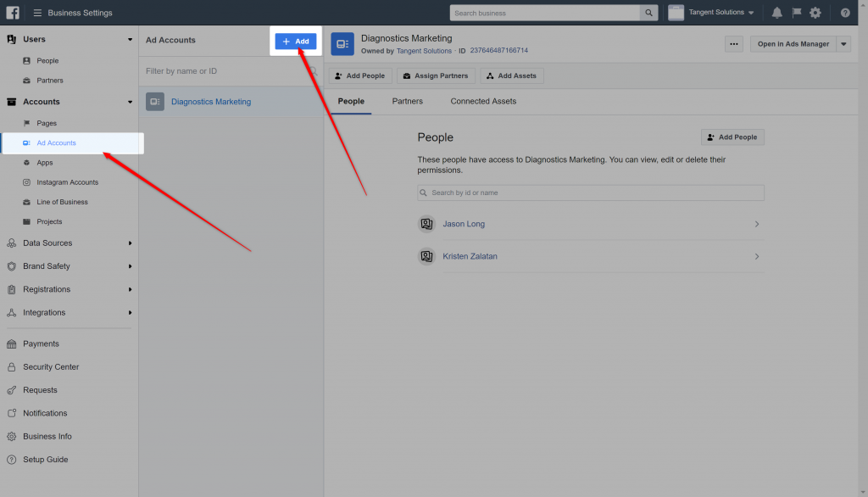Click Add People button in People section

click(732, 137)
